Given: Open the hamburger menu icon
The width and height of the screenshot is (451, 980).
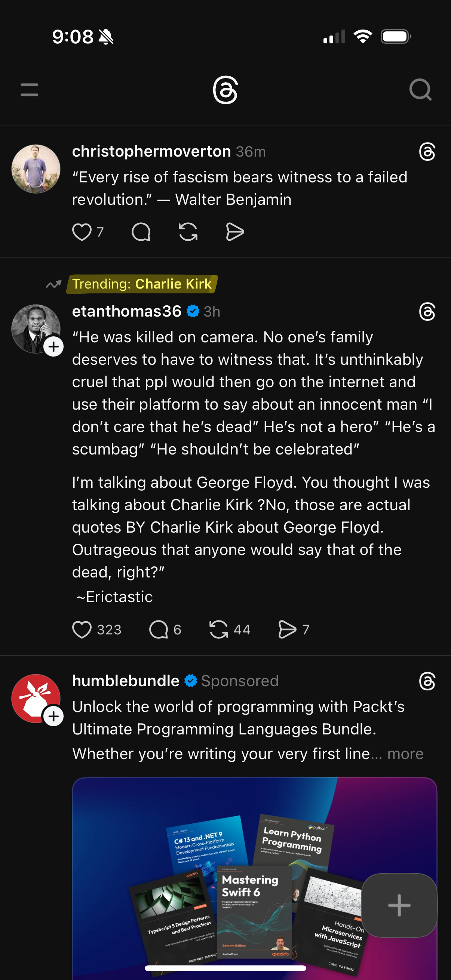Looking at the screenshot, I should point(29,90).
